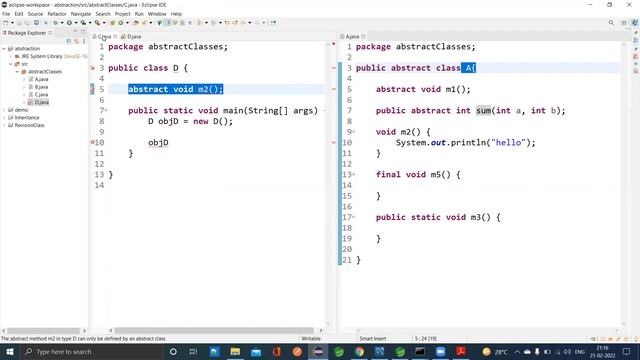Click the error marker on line 10
Image resolution: width=640 pixels, height=360 pixels.
(x=92, y=142)
